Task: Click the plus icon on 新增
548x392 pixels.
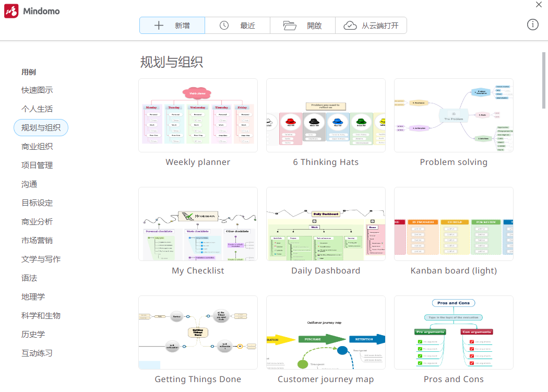Action: tap(158, 25)
